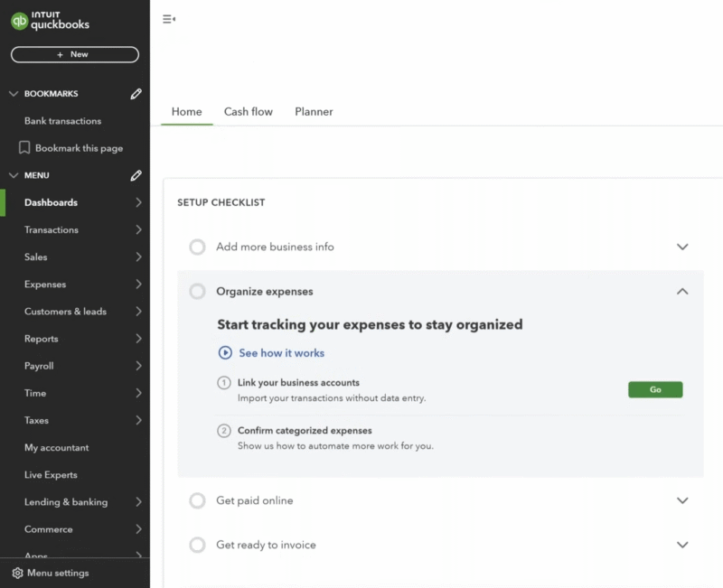Expand the Get ready to invoice section
Screen dimensions: 723x588
point(683,545)
